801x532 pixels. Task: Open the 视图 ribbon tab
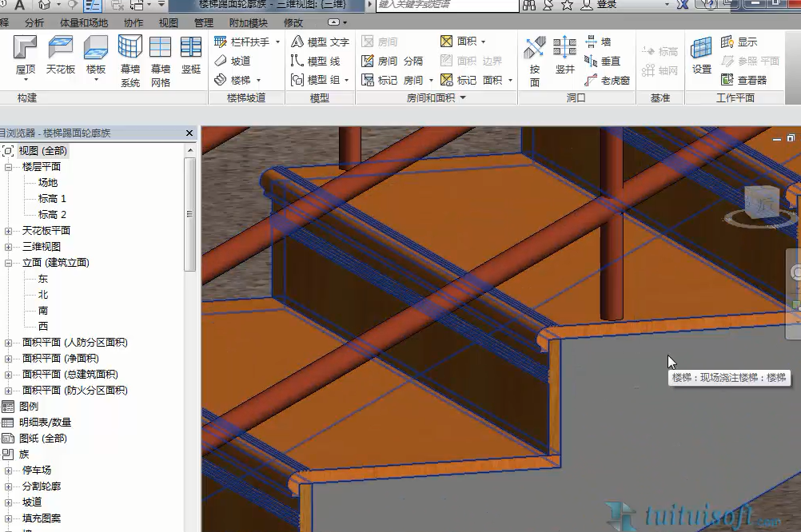pyautogui.click(x=168, y=23)
